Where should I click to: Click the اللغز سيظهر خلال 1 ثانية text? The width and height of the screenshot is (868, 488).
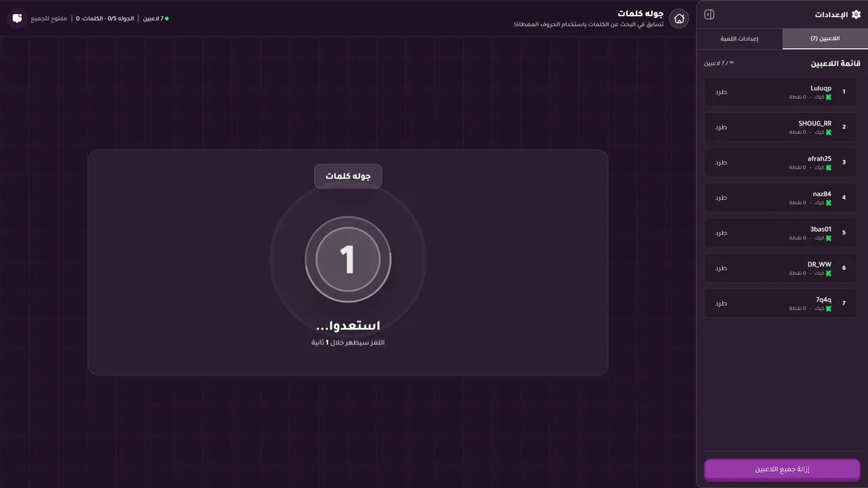[348, 342]
